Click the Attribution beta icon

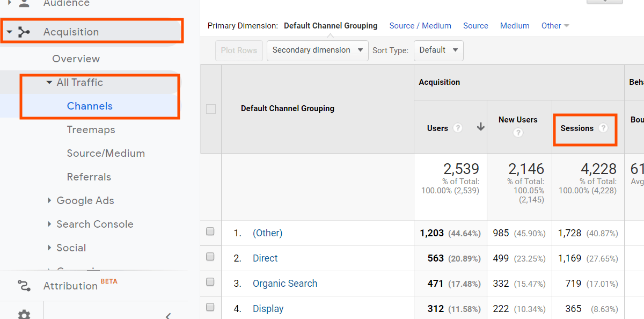(24, 286)
